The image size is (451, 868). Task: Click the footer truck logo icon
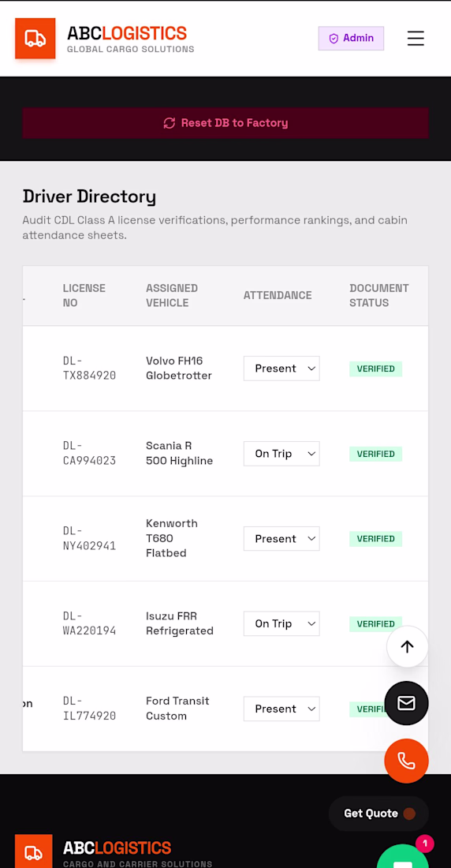click(x=34, y=851)
